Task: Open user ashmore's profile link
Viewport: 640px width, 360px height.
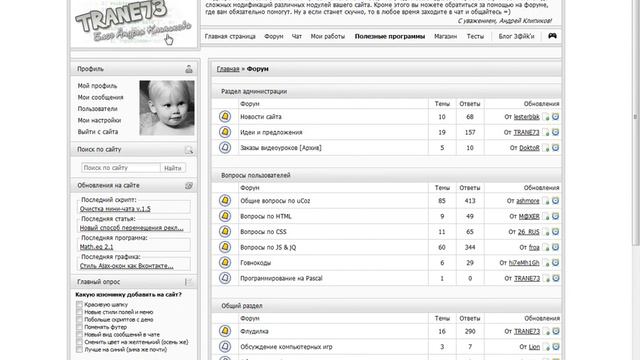Action: coord(528,201)
